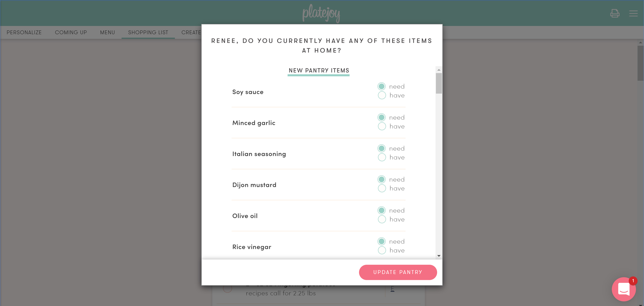Mark Minced garlic as 'have'

382,126
